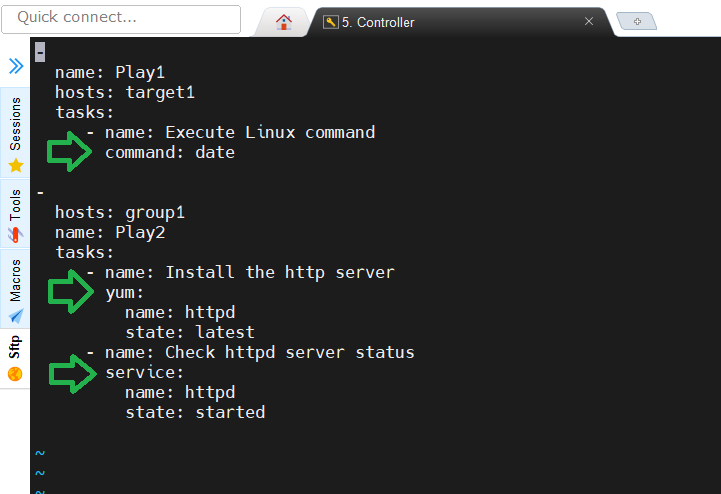Expand sidebar with double chevron icon
This screenshot has width=721, height=494.
[16, 66]
